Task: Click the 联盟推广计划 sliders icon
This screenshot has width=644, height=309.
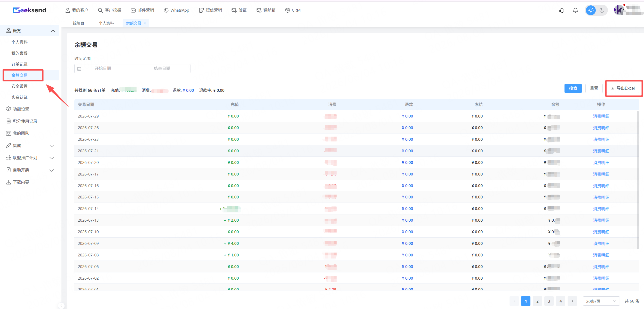Action: pos(9,158)
